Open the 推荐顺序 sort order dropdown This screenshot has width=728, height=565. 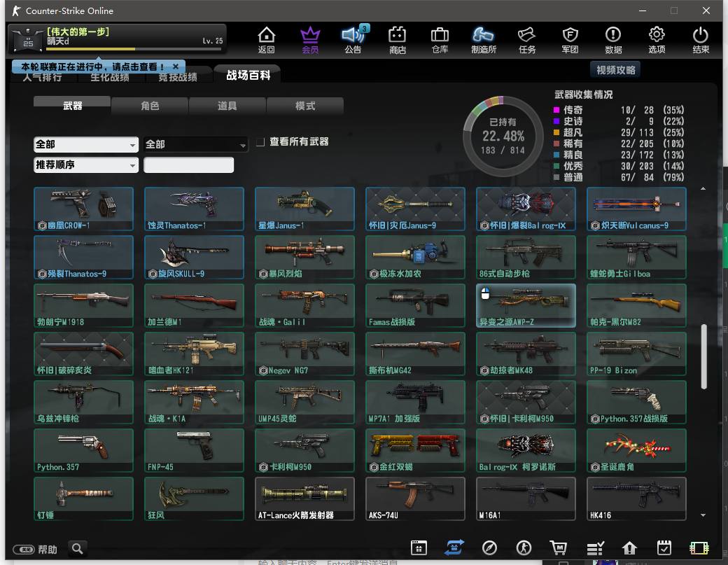86,165
